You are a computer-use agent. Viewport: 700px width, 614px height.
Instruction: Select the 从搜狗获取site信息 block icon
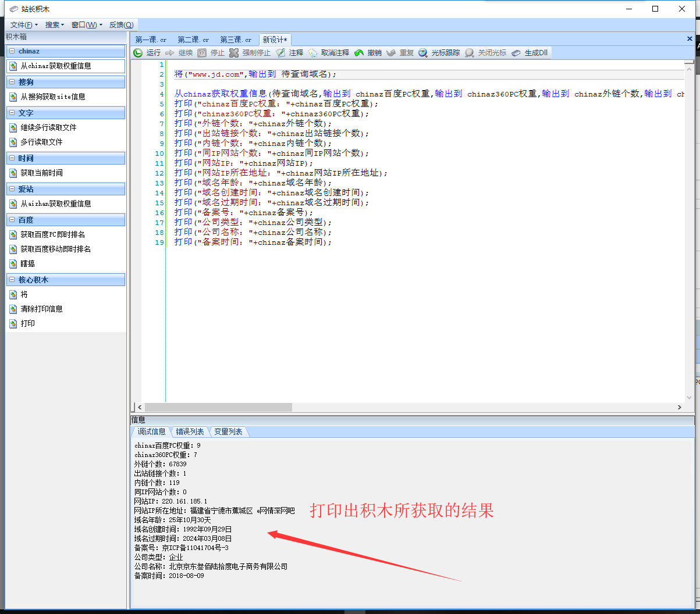tap(13, 97)
